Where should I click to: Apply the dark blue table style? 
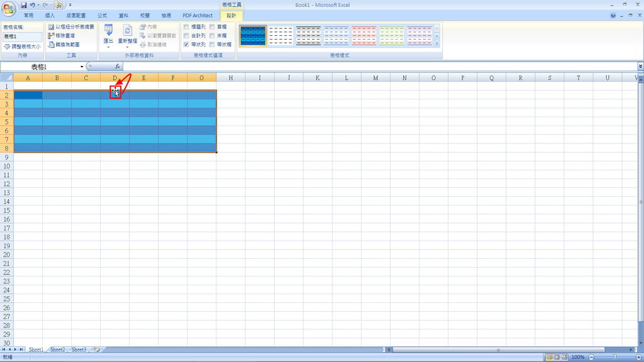253,36
